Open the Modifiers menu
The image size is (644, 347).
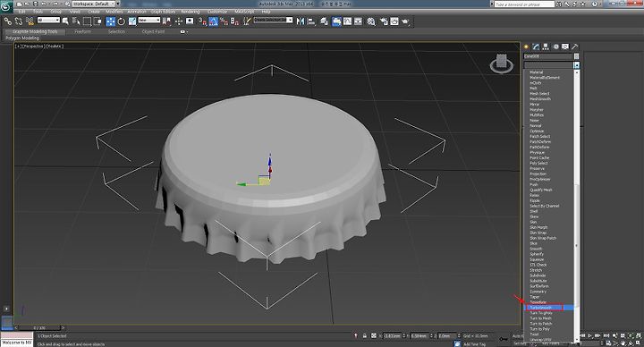(x=114, y=12)
